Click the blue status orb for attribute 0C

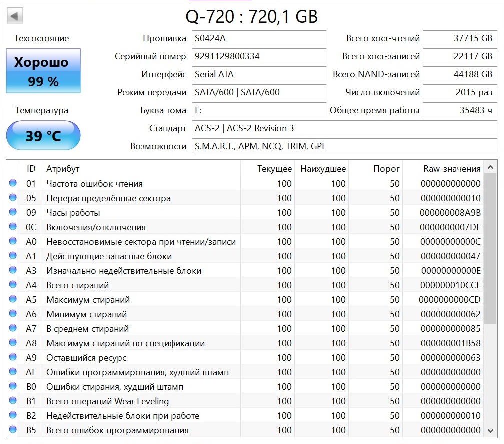click(13, 226)
